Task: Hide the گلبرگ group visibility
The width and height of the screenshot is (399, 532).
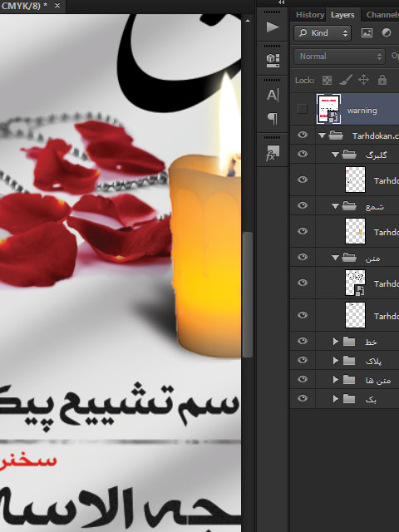Action: point(303,154)
